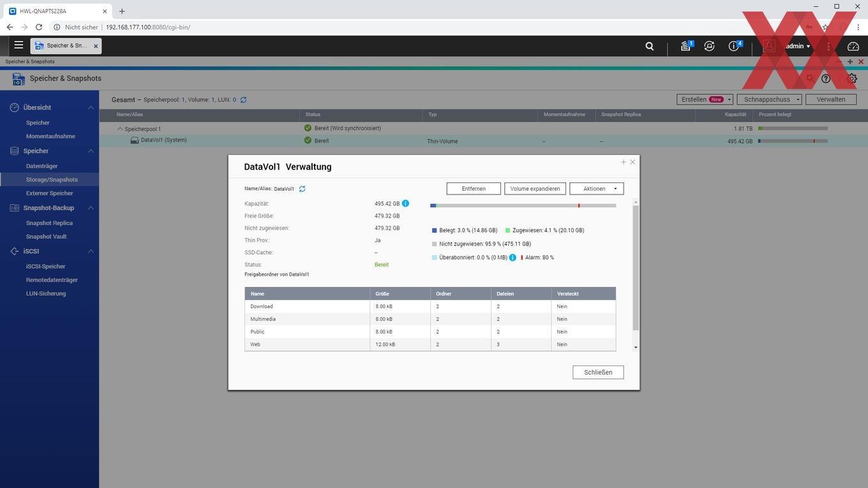Select the Multimedia folder row

coord(430,319)
